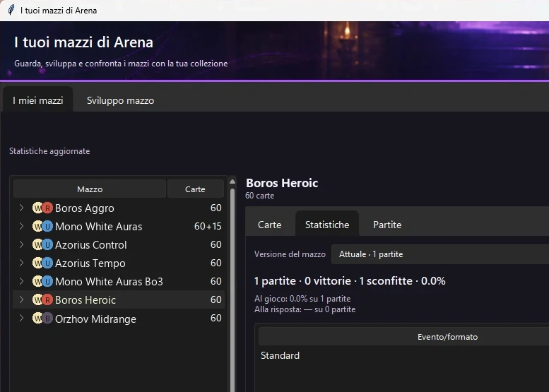The height and width of the screenshot is (392, 549).
Task: Click the 60+15 card count cell
Action: point(208,226)
